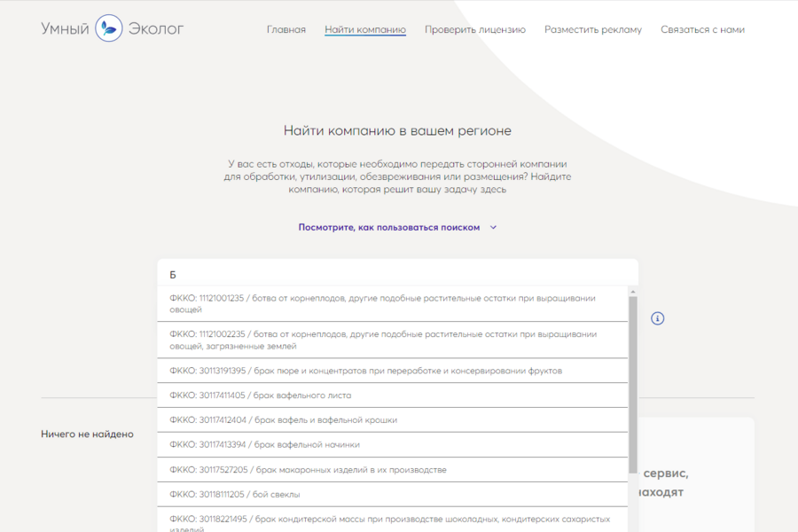Viewport: 798px width, 532px height.
Task: Open Связаться с нами menu link
Action: (x=703, y=29)
